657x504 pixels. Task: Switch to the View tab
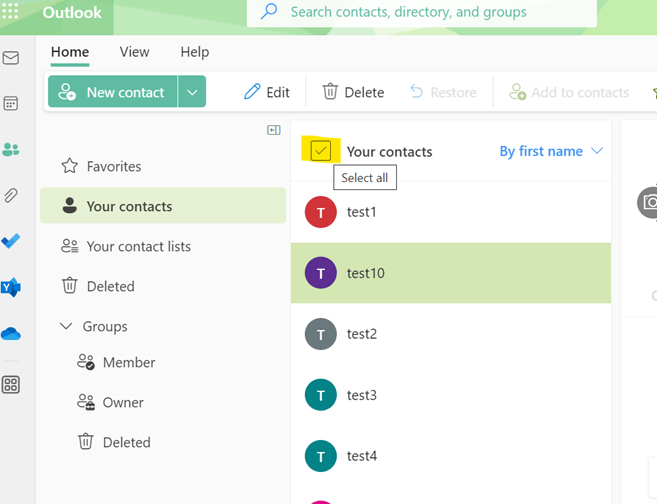click(135, 52)
